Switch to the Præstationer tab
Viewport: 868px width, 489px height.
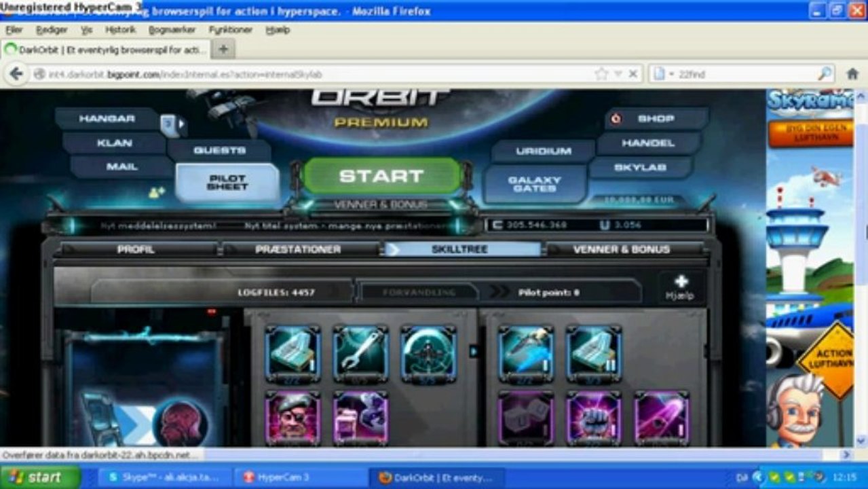298,249
